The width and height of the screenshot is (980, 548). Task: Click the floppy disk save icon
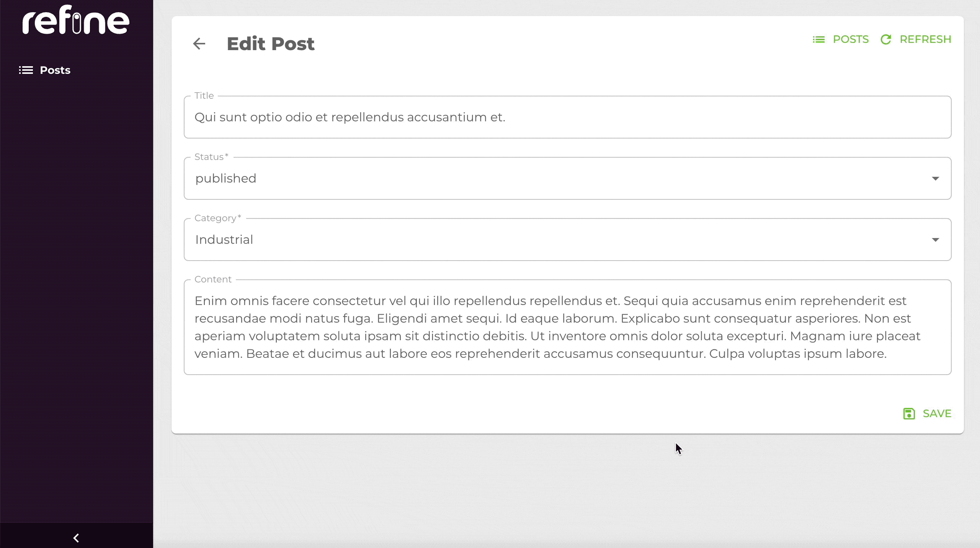coord(909,414)
